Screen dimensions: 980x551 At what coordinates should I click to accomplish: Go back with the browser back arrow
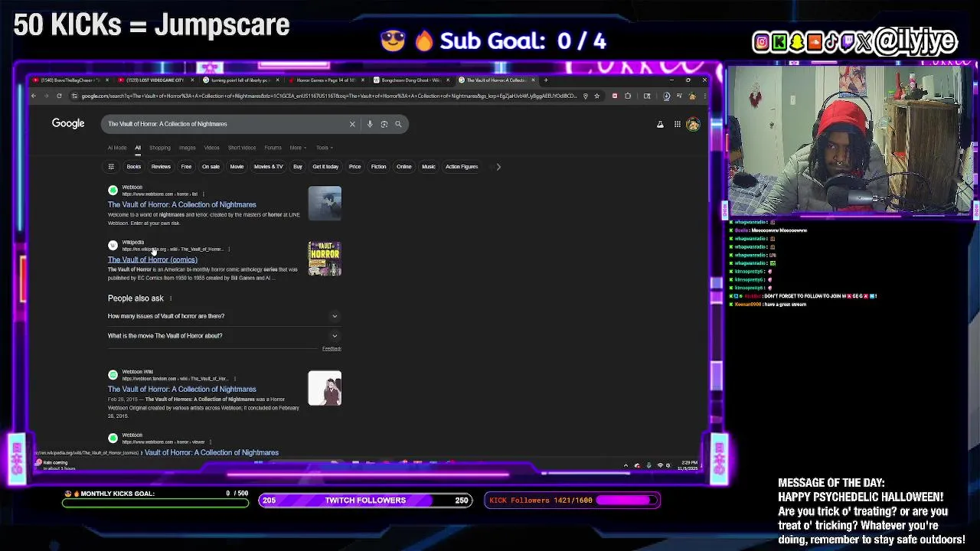[x=34, y=96]
